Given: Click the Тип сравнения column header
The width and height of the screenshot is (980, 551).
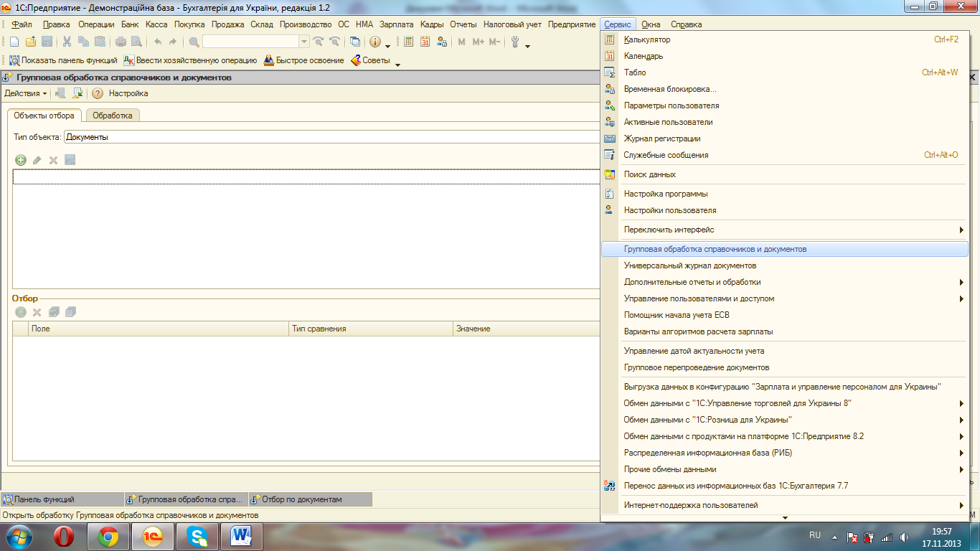Looking at the screenshot, I should coord(370,329).
